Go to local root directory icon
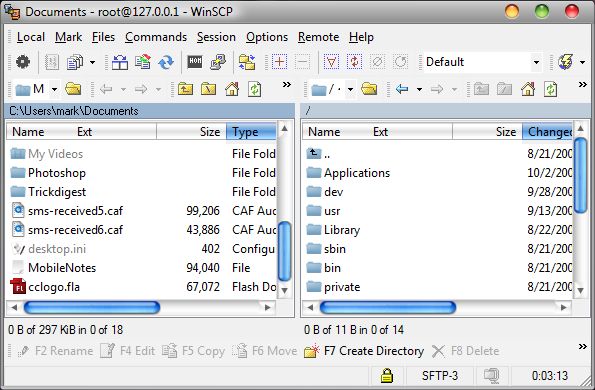 208,89
